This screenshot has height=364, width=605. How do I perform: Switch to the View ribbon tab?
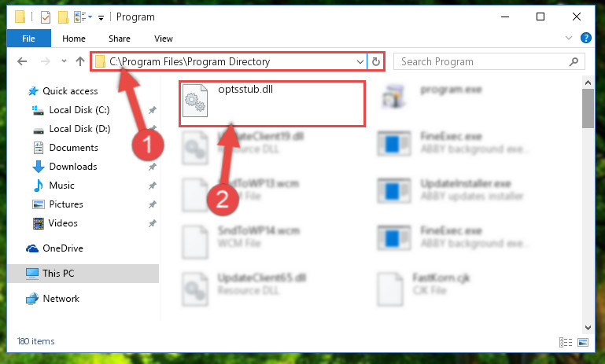pos(163,39)
